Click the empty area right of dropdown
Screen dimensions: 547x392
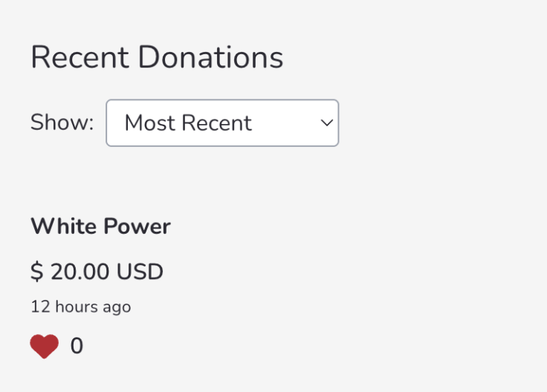coord(439,123)
